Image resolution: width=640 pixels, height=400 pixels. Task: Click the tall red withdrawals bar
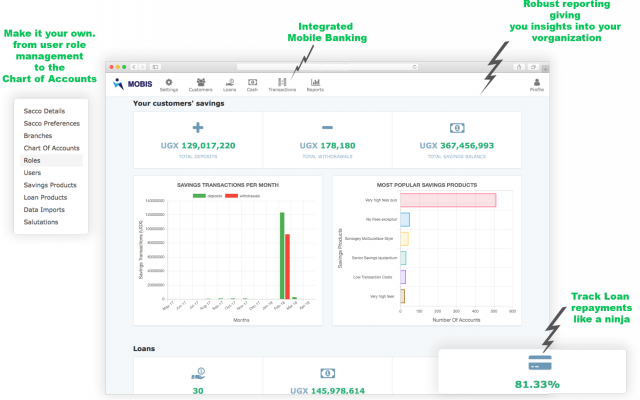pos(287,267)
